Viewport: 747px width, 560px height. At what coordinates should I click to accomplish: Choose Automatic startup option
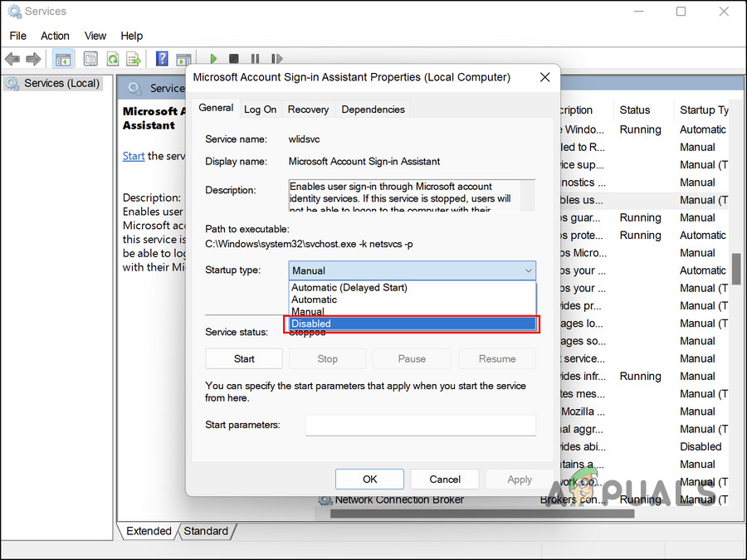pyautogui.click(x=412, y=299)
